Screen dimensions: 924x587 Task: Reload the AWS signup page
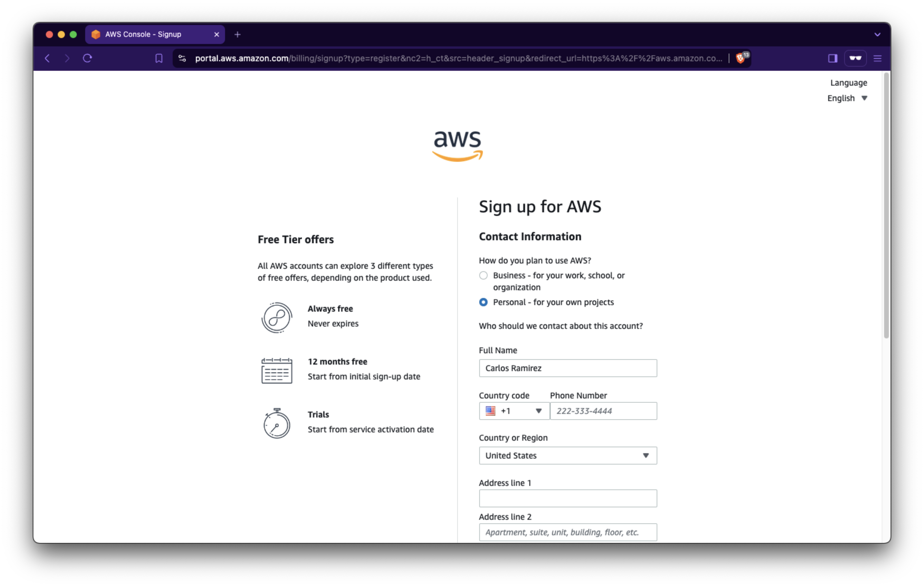tap(88, 58)
